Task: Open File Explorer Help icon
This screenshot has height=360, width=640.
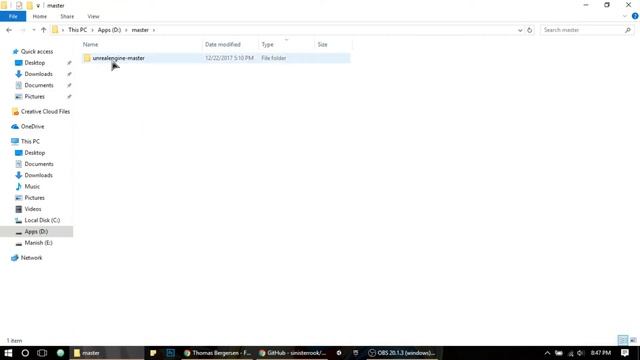Action: pyautogui.click(x=635, y=16)
